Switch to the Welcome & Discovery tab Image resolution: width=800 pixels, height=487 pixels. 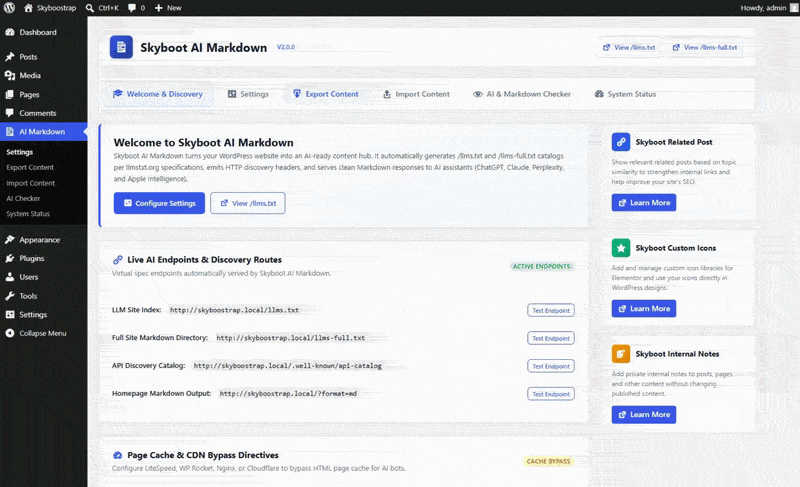click(x=158, y=94)
